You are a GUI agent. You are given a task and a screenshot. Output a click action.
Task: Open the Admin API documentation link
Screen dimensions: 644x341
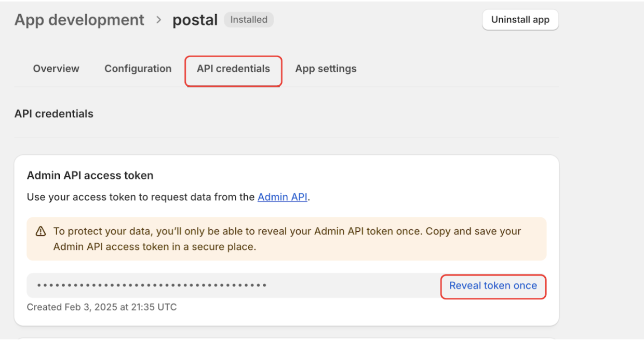[282, 197]
